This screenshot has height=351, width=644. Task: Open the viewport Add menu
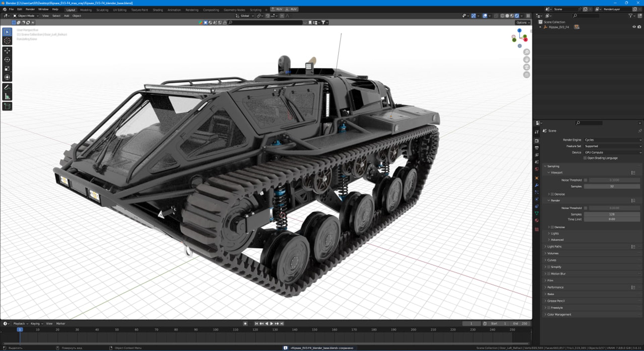pyautogui.click(x=66, y=16)
